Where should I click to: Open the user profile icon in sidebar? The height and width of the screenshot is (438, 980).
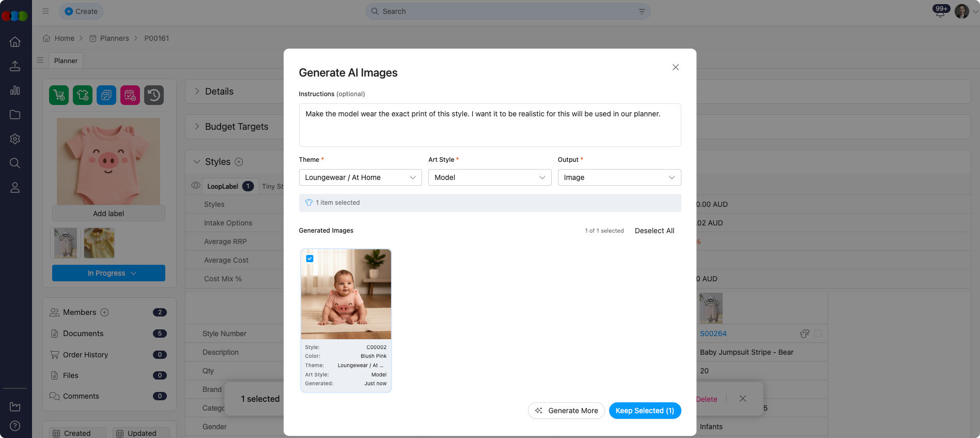pos(15,188)
